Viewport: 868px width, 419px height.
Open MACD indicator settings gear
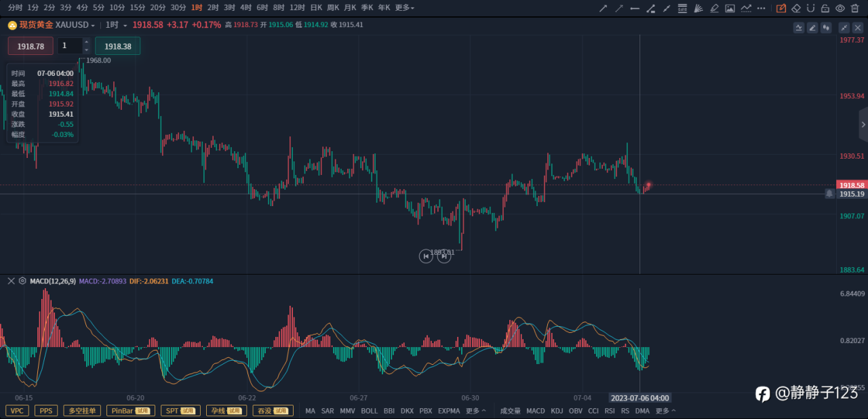22,281
